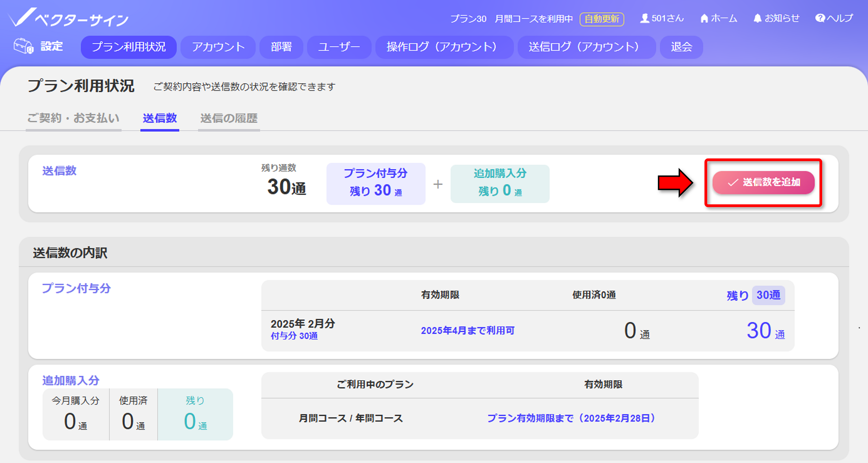Click the 送信数を追加 button
The width and height of the screenshot is (868, 463).
click(x=763, y=182)
